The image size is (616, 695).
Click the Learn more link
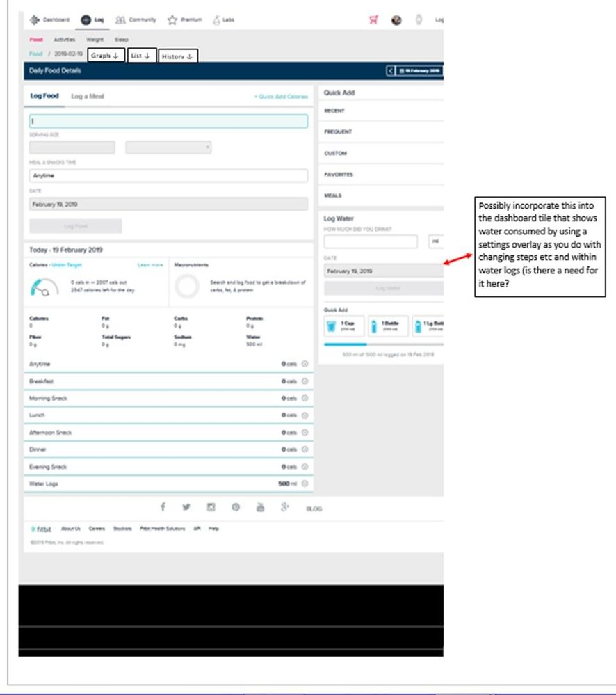(x=150, y=265)
